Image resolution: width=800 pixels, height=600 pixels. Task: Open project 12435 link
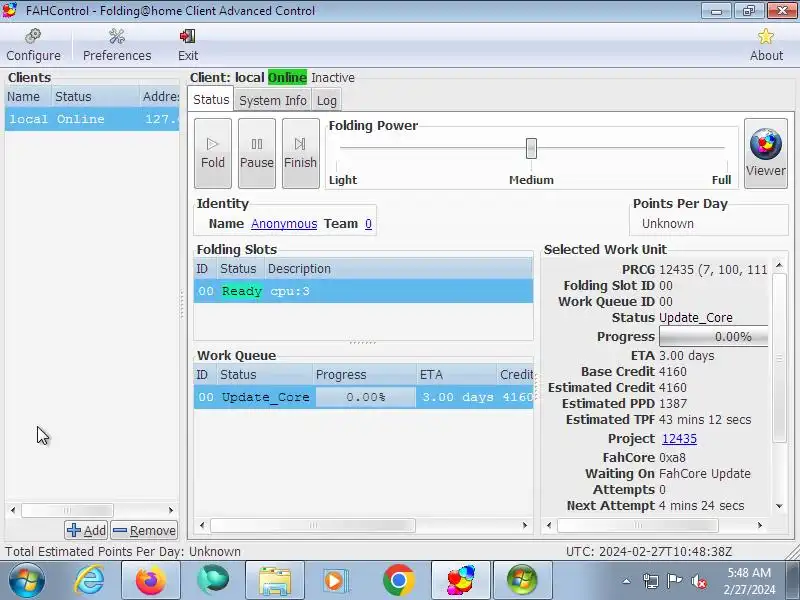tap(679, 439)
